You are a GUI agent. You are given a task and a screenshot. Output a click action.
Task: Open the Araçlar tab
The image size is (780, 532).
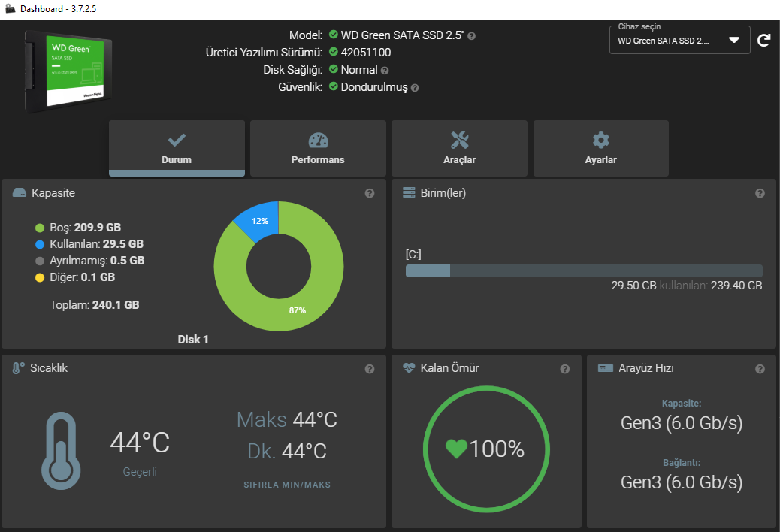[459, 148]
